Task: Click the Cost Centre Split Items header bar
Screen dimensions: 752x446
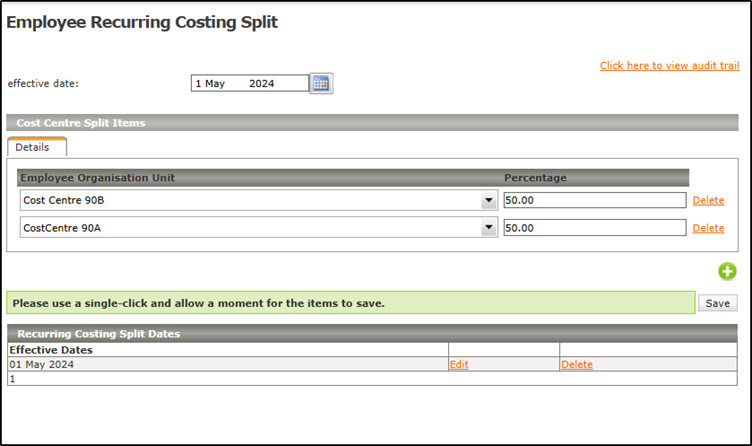Action: (x=372, y=123)
